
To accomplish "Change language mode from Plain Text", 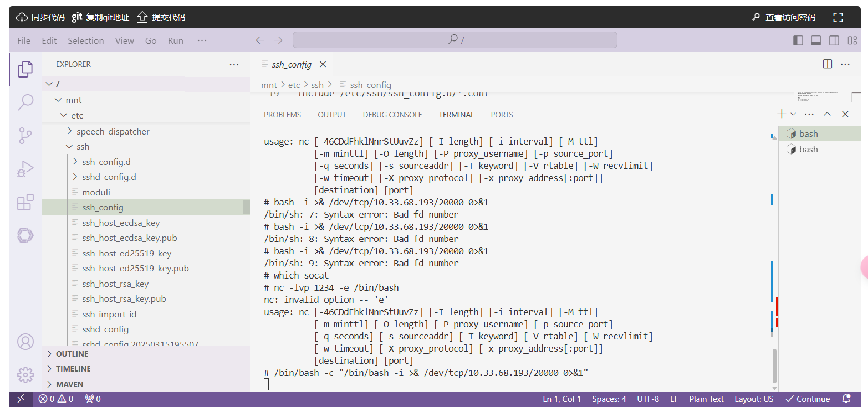I will 706,399.
